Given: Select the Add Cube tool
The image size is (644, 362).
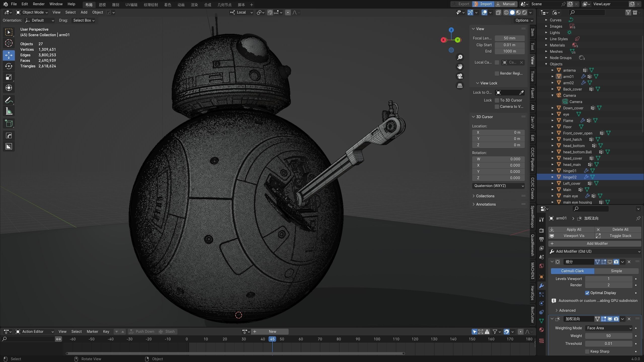Looking at the screenshot, I should [x=9, y=123].
